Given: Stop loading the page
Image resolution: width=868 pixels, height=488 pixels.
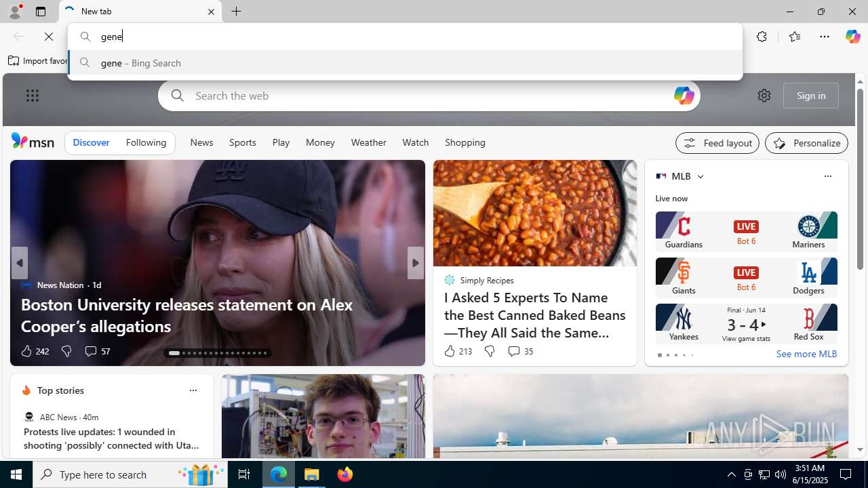Looking at the screenshot, I should pyautogui.click(x=49, y=37).
